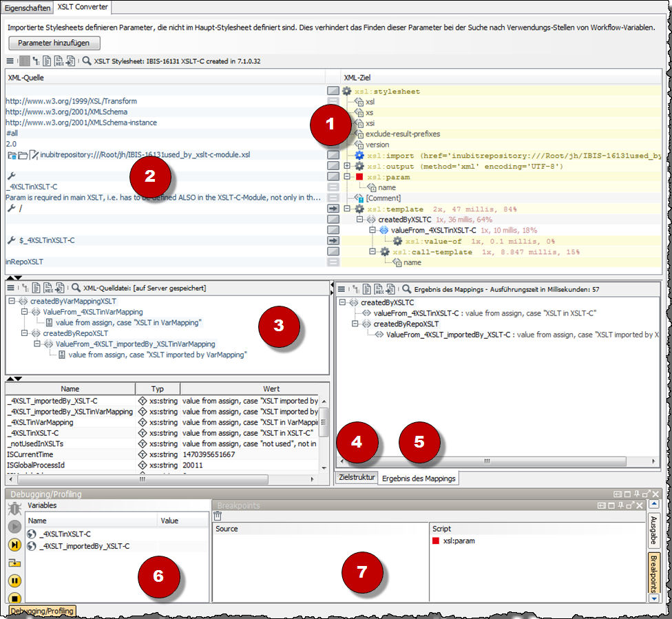Viewport: 672px width, 619px height.
Task: Delete breakpoints using the trash can icon
Action: click(x=218, y=516)
